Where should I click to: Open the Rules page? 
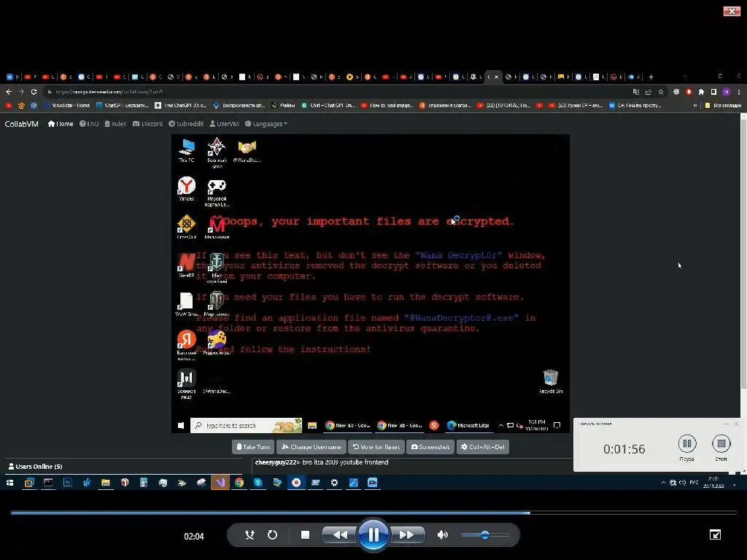(x=115, y=124)
